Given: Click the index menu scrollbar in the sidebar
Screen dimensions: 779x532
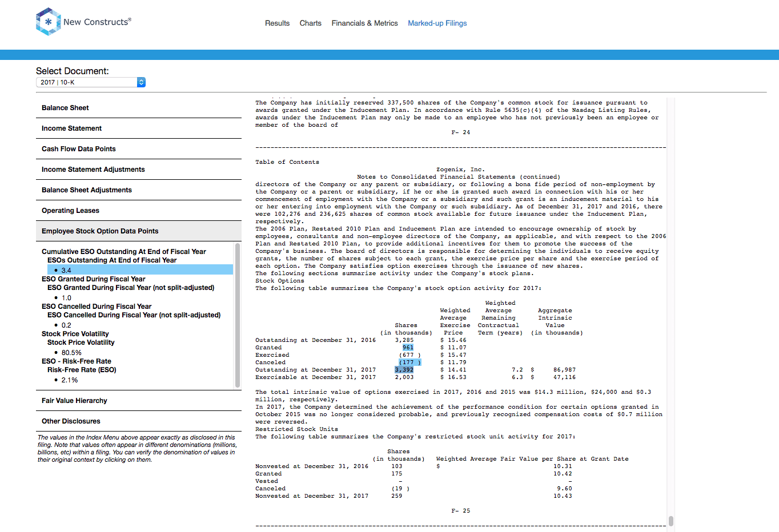Looking at the screenshot, I should (x=238, y=316).
